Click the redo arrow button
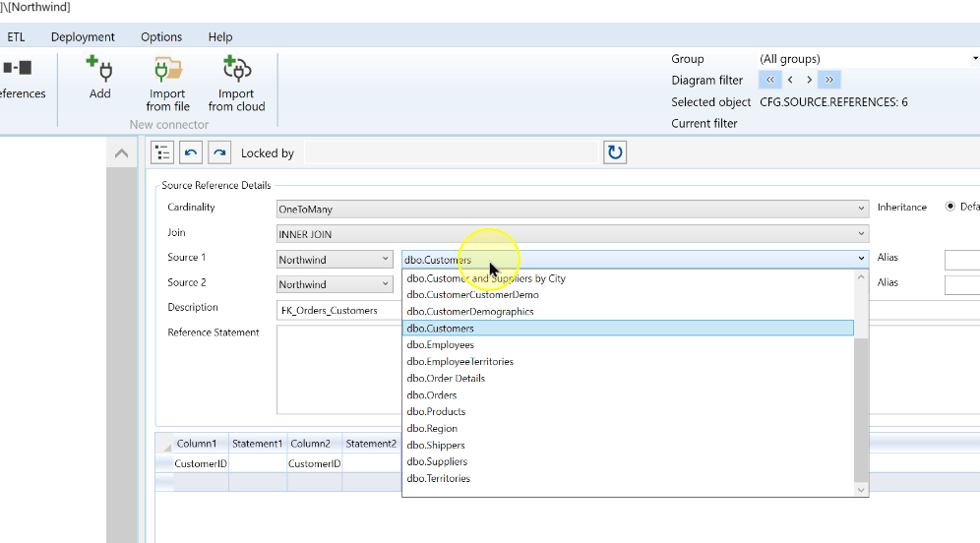The width and height of the screenshot is (980, 543). [x=219, y=152]
